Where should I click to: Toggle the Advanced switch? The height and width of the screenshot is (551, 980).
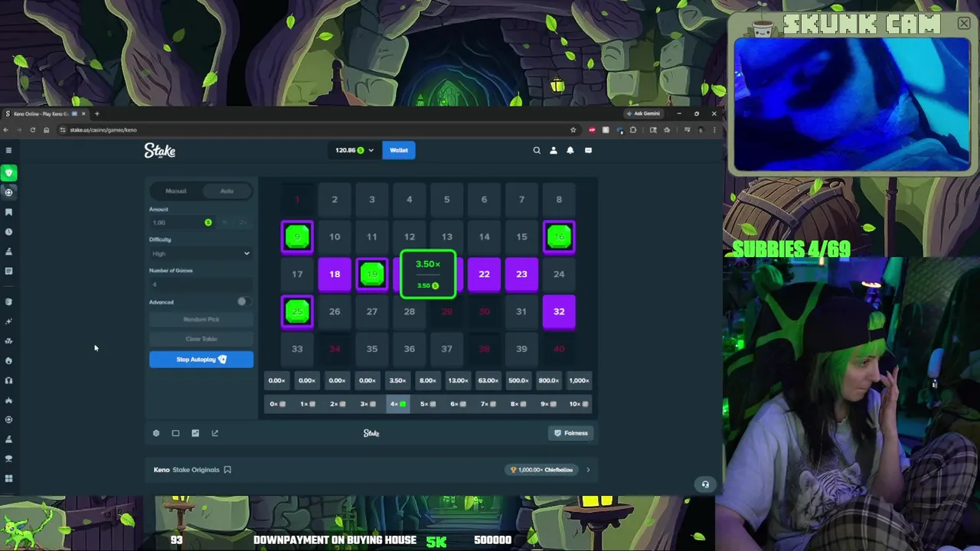point(243,302)
